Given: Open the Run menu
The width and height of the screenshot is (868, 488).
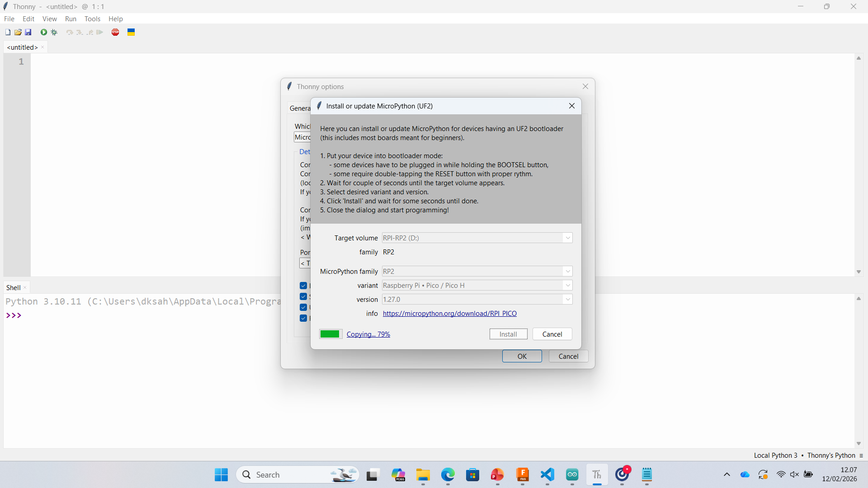Looking at the screenshot, I should pyautogui.click(x=71, y=19).
